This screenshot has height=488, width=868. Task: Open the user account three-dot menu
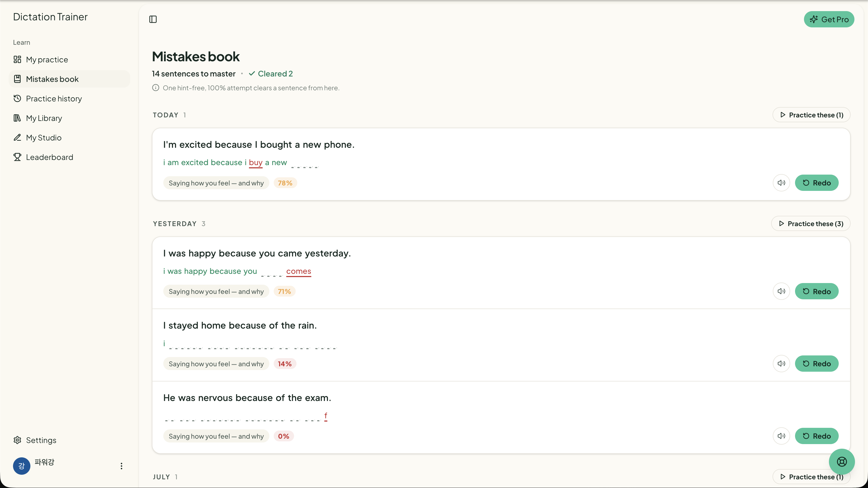coord(121,466)
